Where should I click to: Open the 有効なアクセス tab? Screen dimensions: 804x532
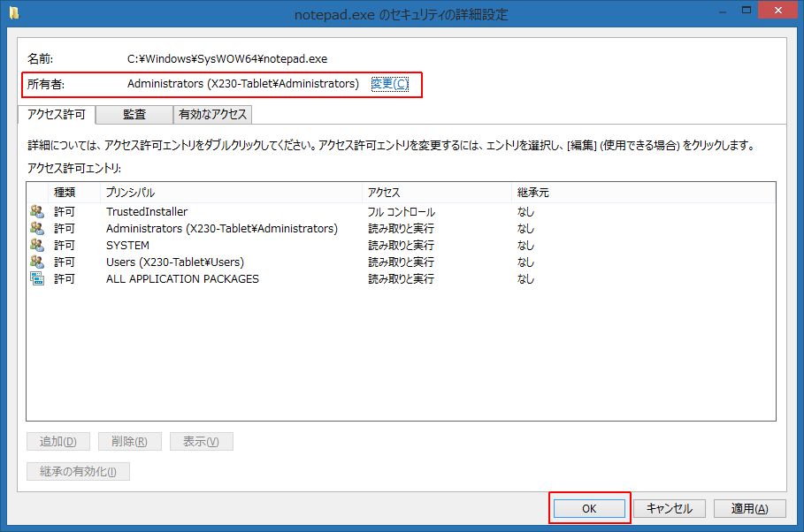(x=213, y=114)
